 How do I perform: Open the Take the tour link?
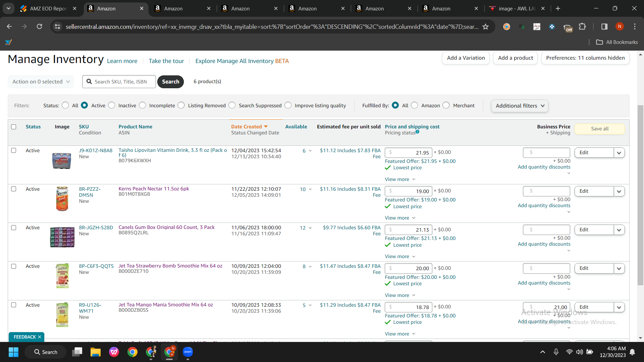(166, 61)
